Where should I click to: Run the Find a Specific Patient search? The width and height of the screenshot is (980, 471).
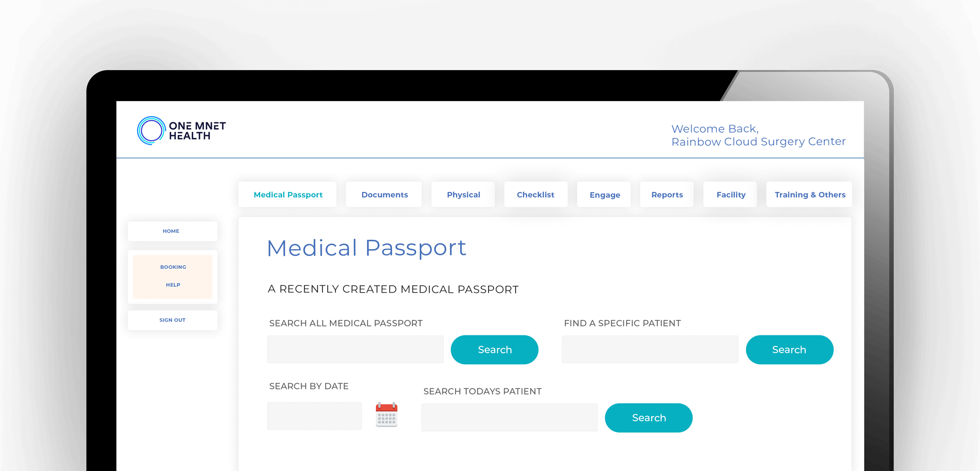click(x=789, y=350)
